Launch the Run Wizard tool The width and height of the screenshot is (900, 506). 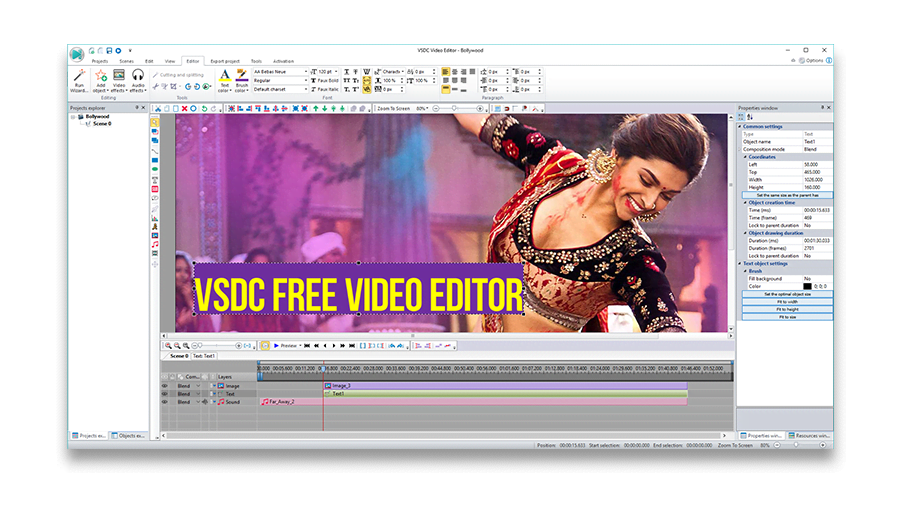[x=79, y=80]
